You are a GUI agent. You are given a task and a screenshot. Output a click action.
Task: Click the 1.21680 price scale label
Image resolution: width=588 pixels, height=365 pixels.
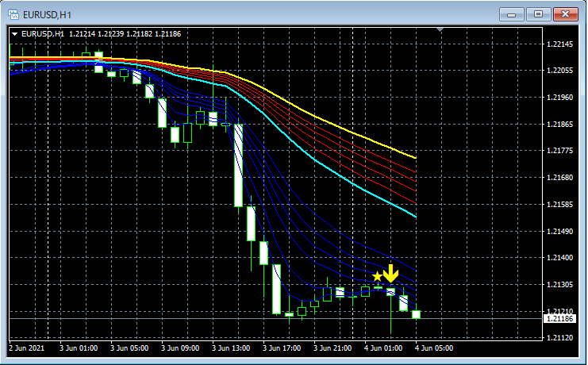pos(559,178)
